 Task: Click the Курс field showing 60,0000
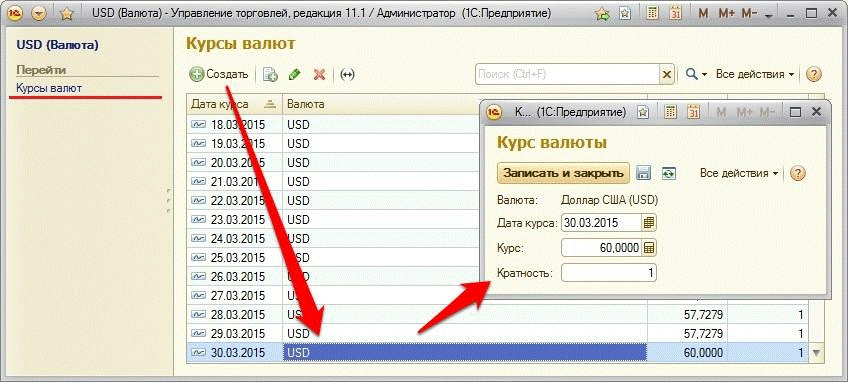601,248
